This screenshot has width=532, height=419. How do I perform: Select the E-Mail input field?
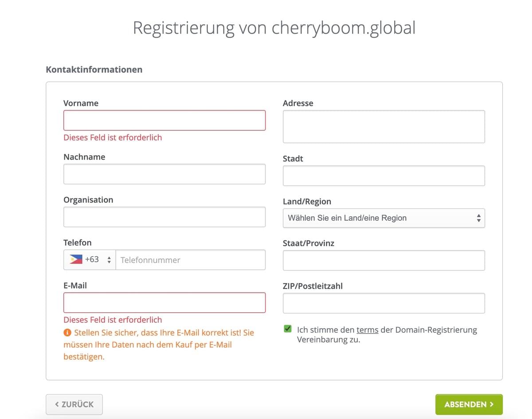click(x=164, y=302)
